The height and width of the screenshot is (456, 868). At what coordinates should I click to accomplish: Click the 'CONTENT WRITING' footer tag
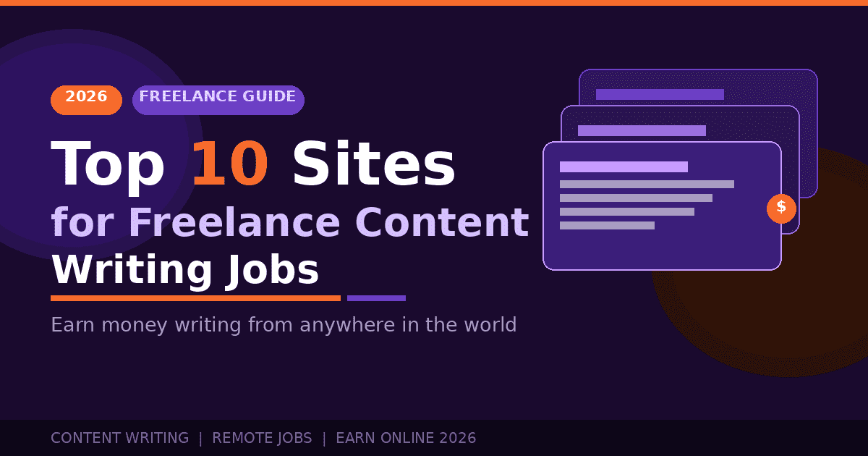119,438
